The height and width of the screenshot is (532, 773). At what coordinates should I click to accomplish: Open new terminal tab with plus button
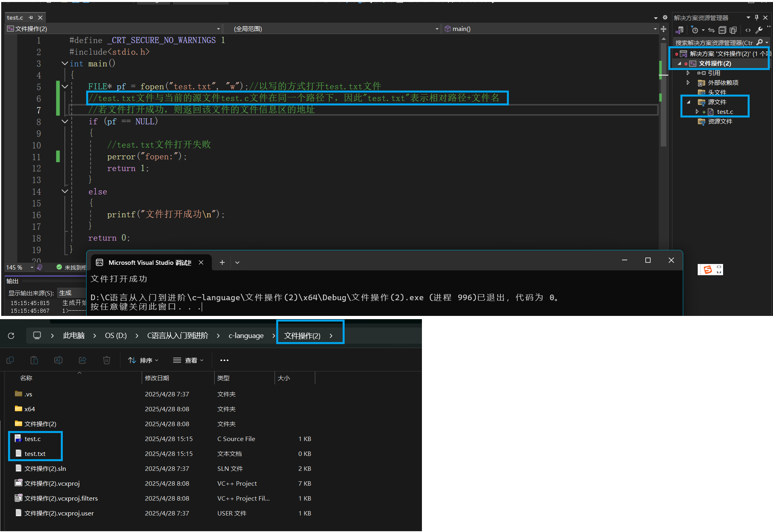[222, 262]
